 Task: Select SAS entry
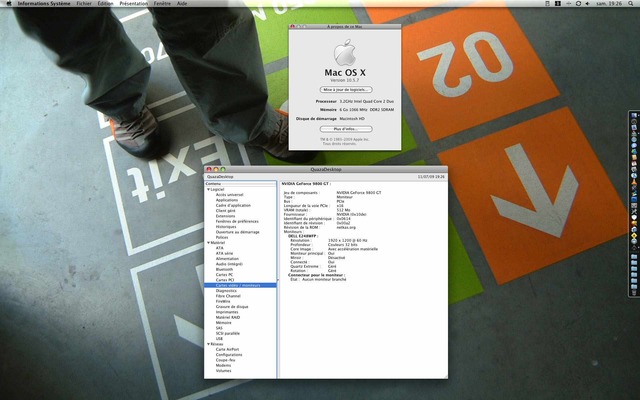(x=219, y=328)
